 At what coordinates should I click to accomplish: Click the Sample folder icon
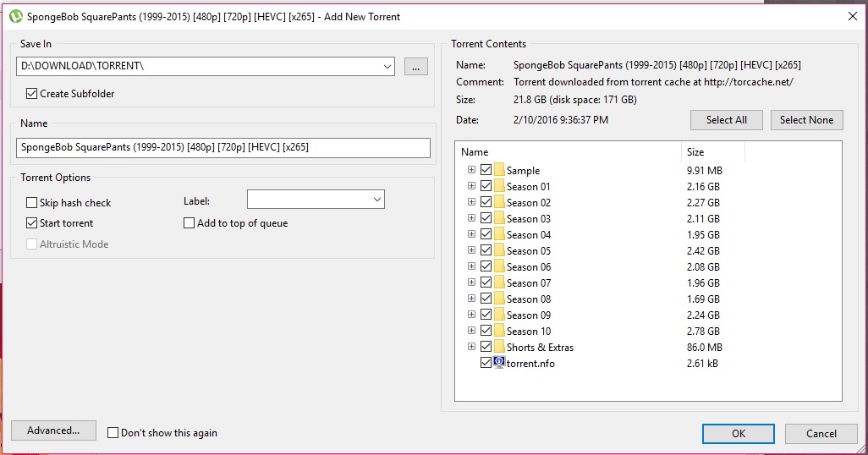499,170
